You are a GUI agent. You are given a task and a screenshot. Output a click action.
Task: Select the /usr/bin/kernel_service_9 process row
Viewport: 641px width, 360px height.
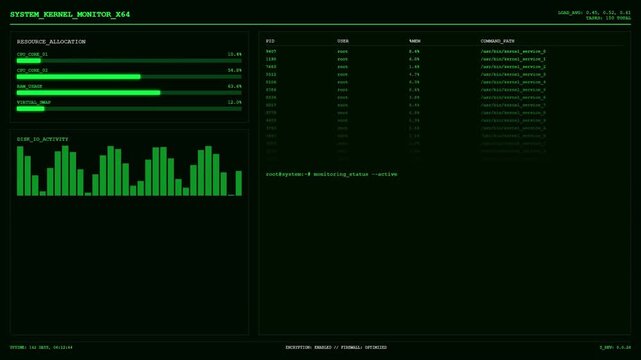pyautogui.click(x=444, y=121)
